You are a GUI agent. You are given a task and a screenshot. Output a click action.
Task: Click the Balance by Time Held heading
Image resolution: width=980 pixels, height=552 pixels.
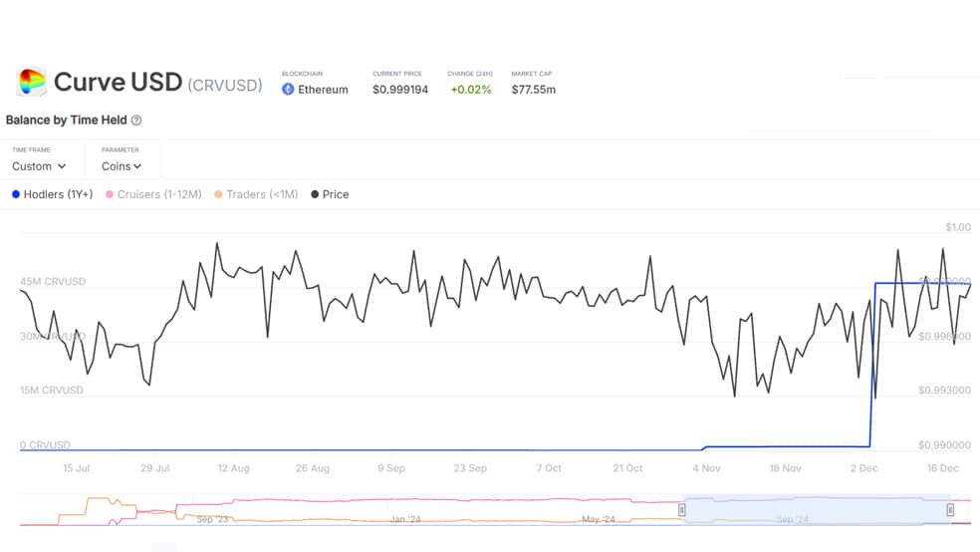[67, 120]
